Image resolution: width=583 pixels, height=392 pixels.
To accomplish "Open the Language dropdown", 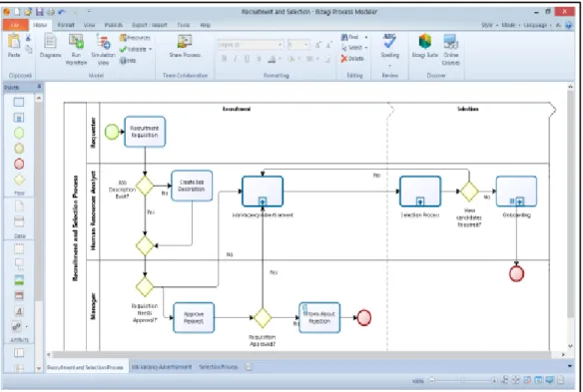I will tap(538, 25).
